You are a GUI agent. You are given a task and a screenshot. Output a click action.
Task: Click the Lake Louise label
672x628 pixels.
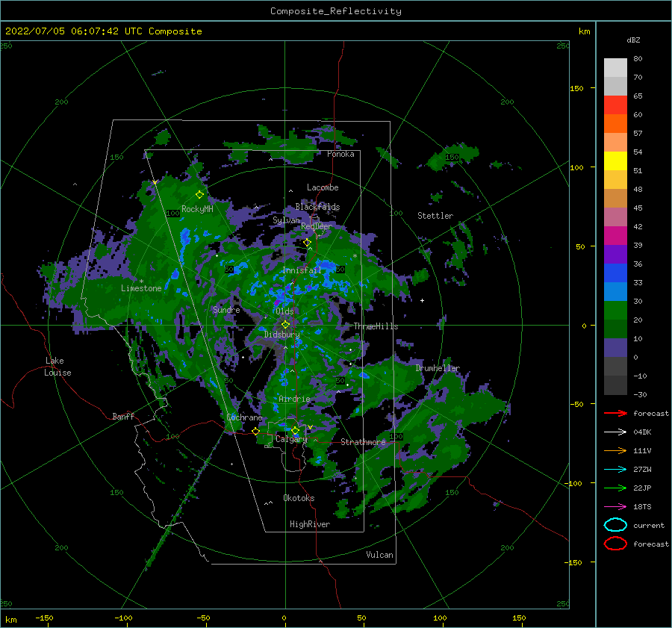click(57, 367)
